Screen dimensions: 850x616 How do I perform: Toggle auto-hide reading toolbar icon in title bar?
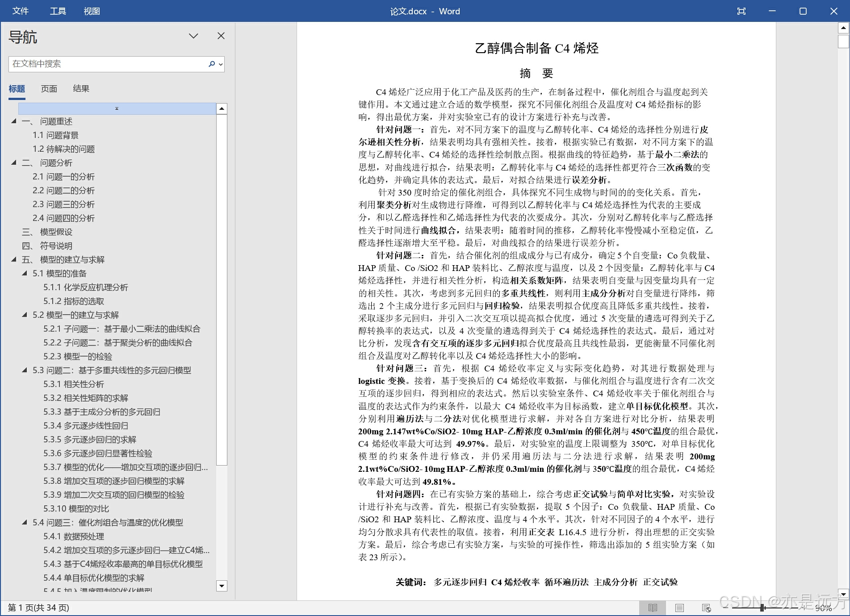pyautogui.click(x=741, y=11)
